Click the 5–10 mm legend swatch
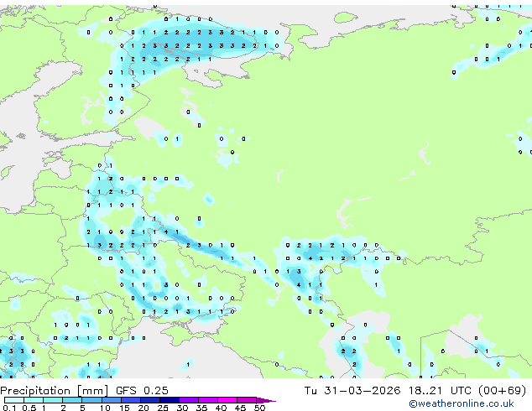532x411 pixels. click(91, 400)
